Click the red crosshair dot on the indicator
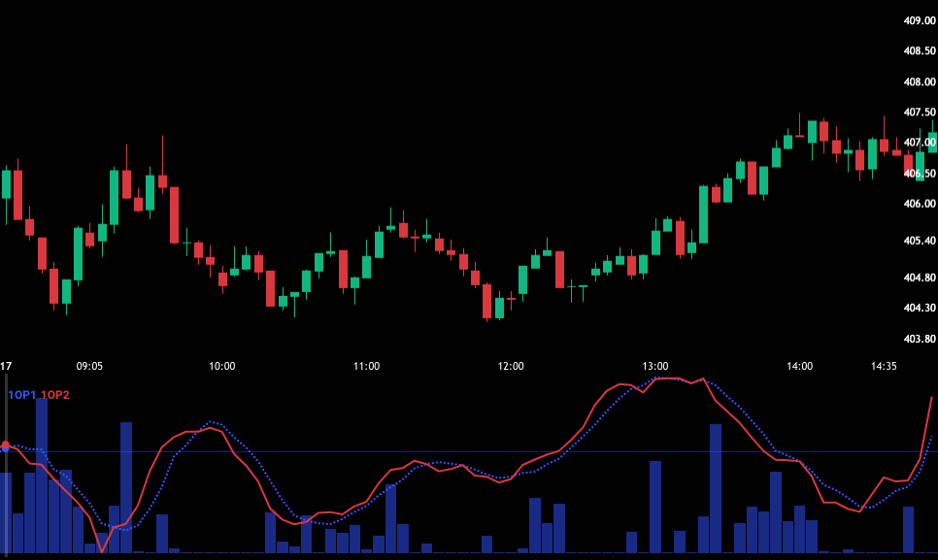938x560 pixels. click(x=6, y=445)
